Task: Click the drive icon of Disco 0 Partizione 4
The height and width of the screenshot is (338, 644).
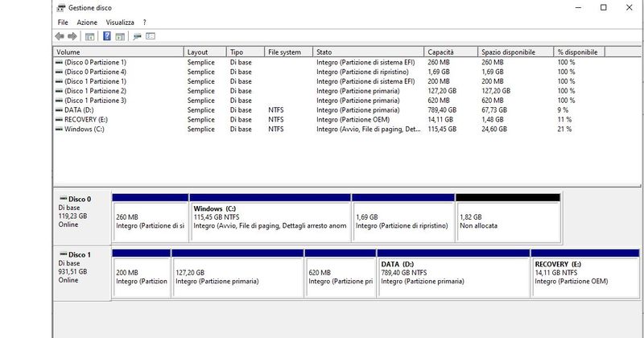Action: pos(59,72)
